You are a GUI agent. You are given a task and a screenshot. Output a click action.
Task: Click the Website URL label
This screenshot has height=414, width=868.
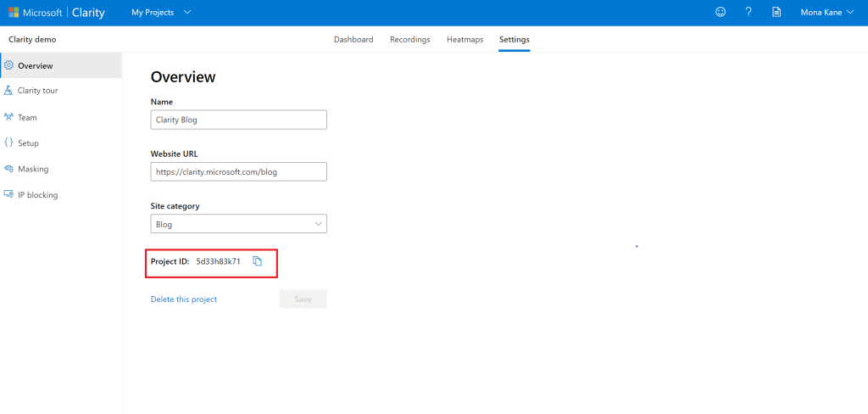[174, 154]
